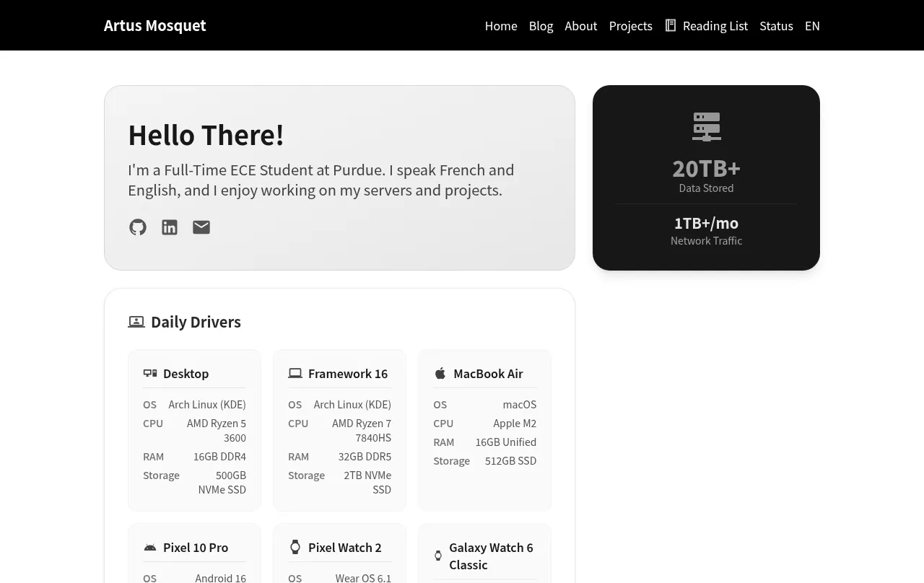Open the LinkedIn profile icon
This screenshot has width=924, height=583.
[x=170, y=227]
